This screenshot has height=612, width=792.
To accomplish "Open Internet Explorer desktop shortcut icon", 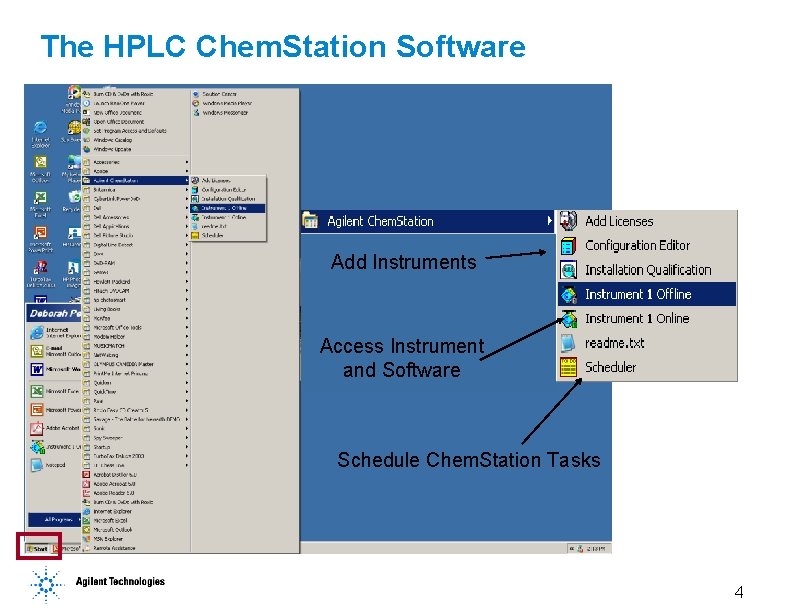I will coord(40,127).
